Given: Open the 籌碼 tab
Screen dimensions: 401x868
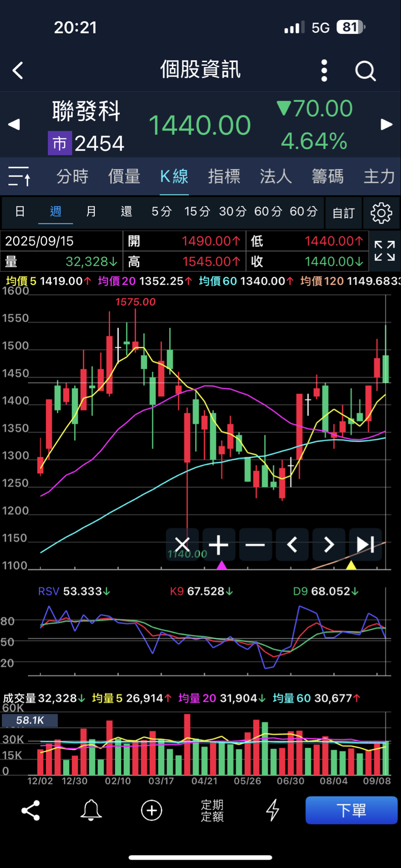Looking at the screenshot, I should (x=327, y=176).
